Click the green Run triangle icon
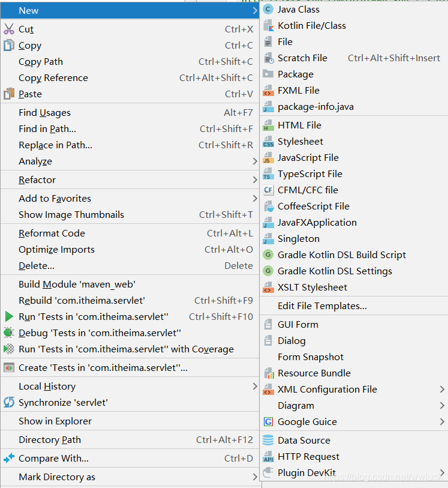Image resolution: width=448 pixels, height=488 pixels. (x=9, y=316)
